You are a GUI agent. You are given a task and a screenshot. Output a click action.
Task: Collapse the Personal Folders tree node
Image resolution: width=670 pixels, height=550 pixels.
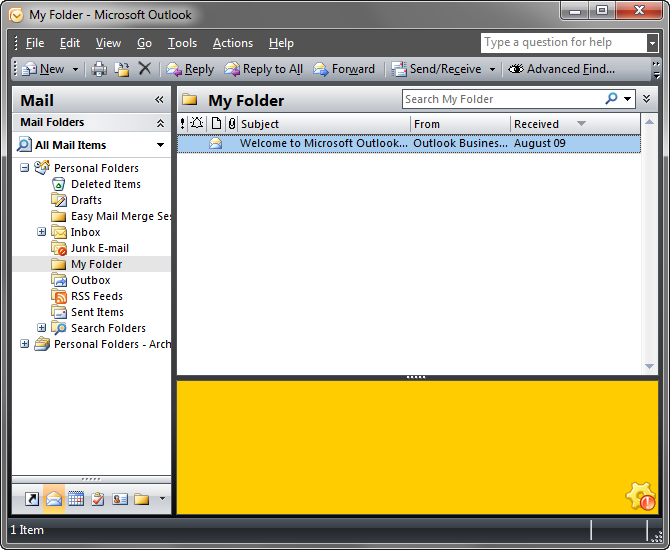tap(25, 168)
